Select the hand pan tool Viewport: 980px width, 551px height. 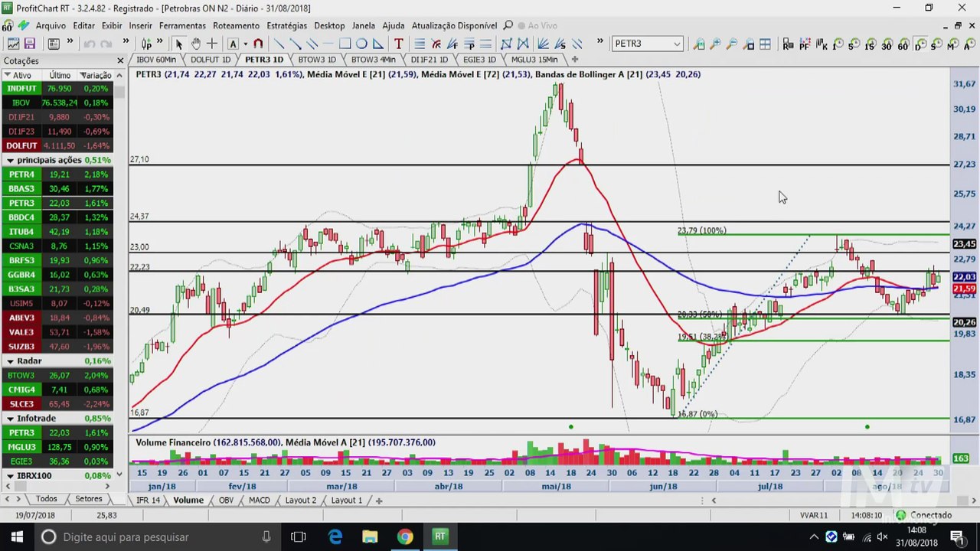(195, 44)
